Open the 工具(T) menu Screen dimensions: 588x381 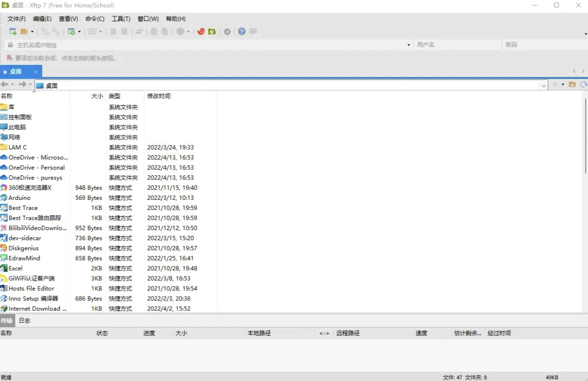(x=121, y=19)
